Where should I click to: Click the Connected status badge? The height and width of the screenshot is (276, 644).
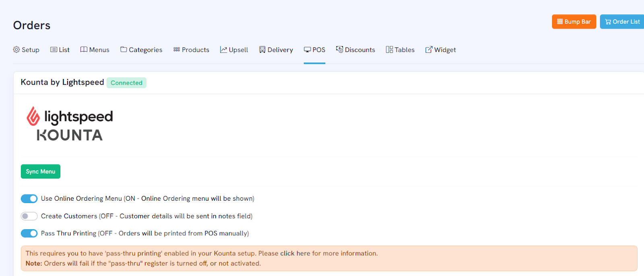[x=126, y=83]
